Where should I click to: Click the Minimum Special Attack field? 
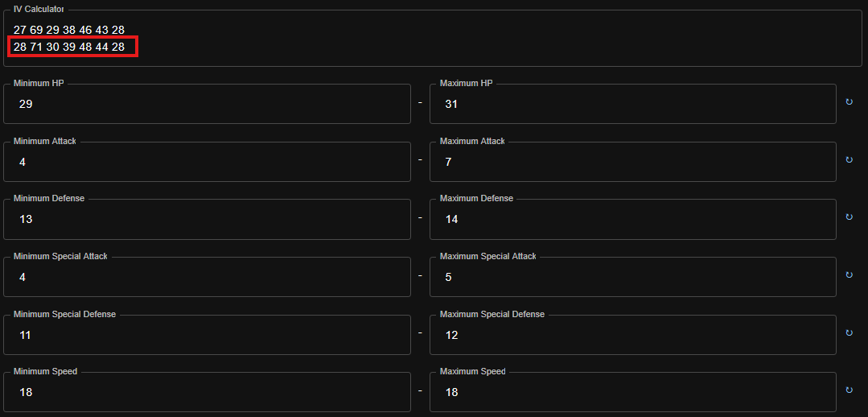pyautogui.click(x=207, y=278)
